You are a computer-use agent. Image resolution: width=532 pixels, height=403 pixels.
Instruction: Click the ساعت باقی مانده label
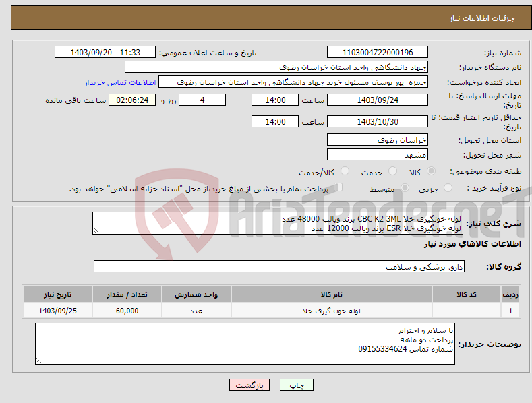[x=76, y=101]
